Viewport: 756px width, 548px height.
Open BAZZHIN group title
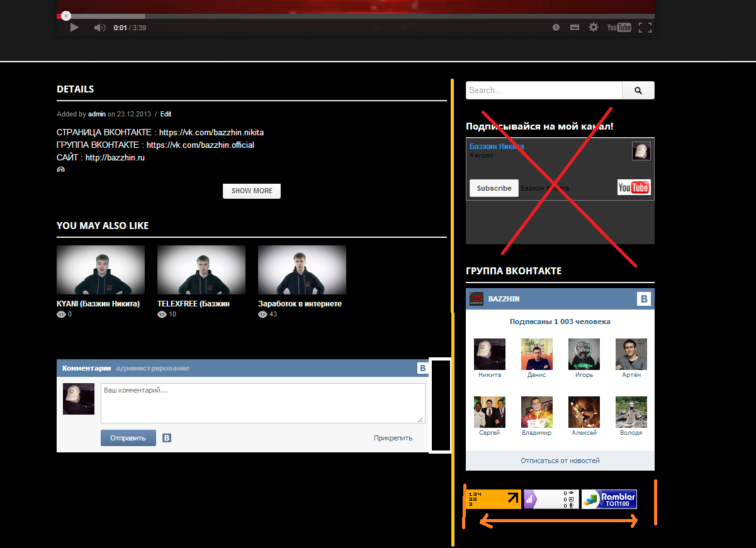pos(504,299)
